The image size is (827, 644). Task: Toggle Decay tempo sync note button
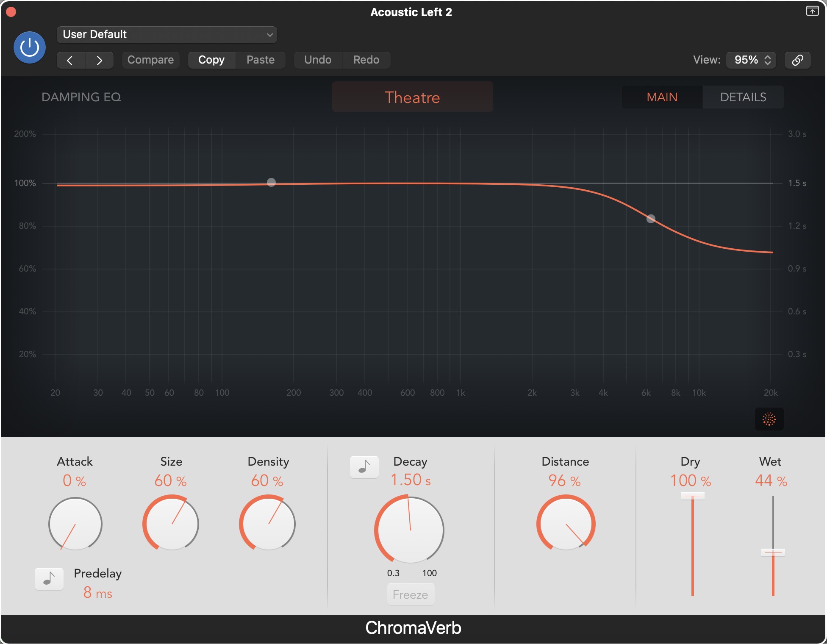pyautogui.click(x=364, y=467)
